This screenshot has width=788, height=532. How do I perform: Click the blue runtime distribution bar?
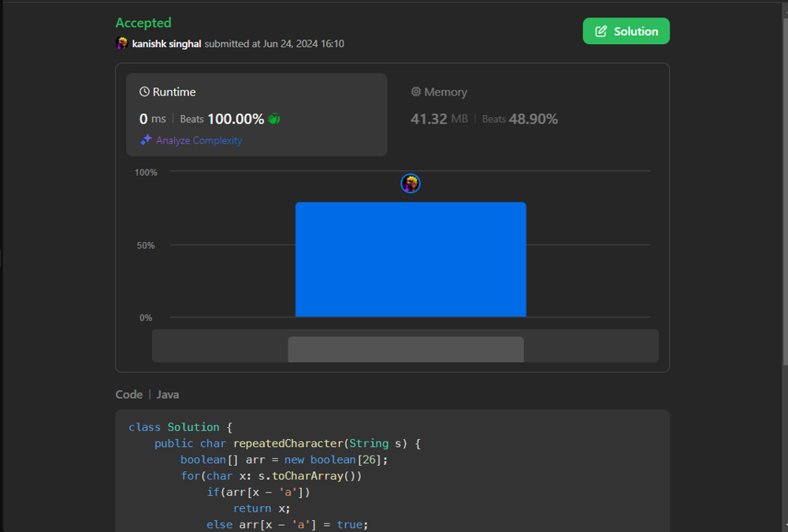pos(411,259)
